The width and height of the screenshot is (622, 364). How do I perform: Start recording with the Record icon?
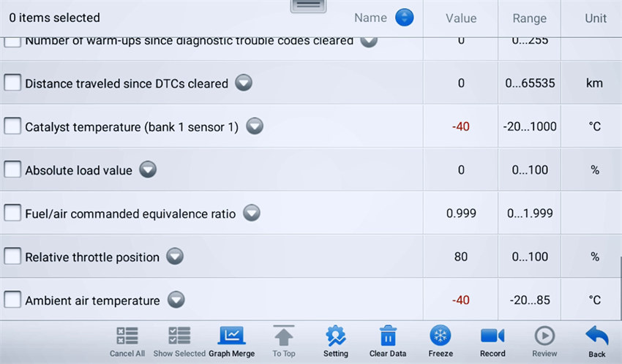tap(492, 337)
